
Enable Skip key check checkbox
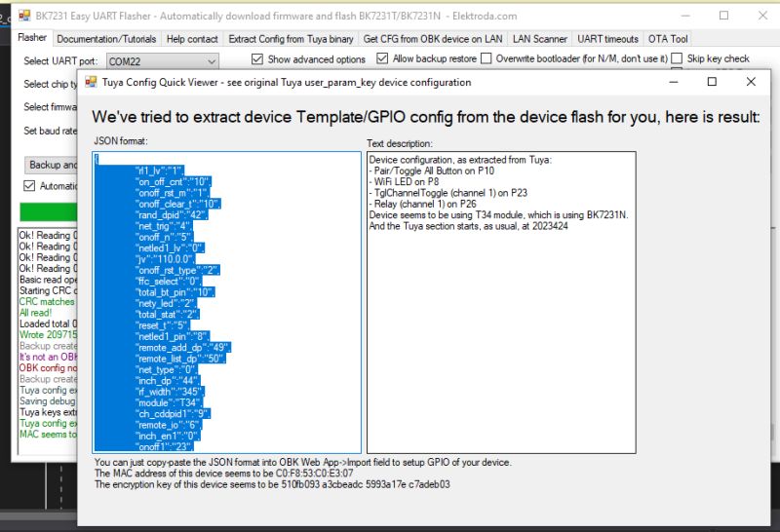677,58
